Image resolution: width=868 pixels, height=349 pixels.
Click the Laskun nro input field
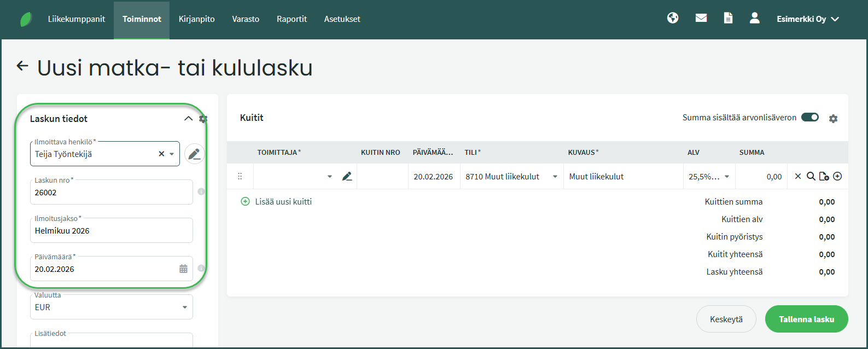112,193
